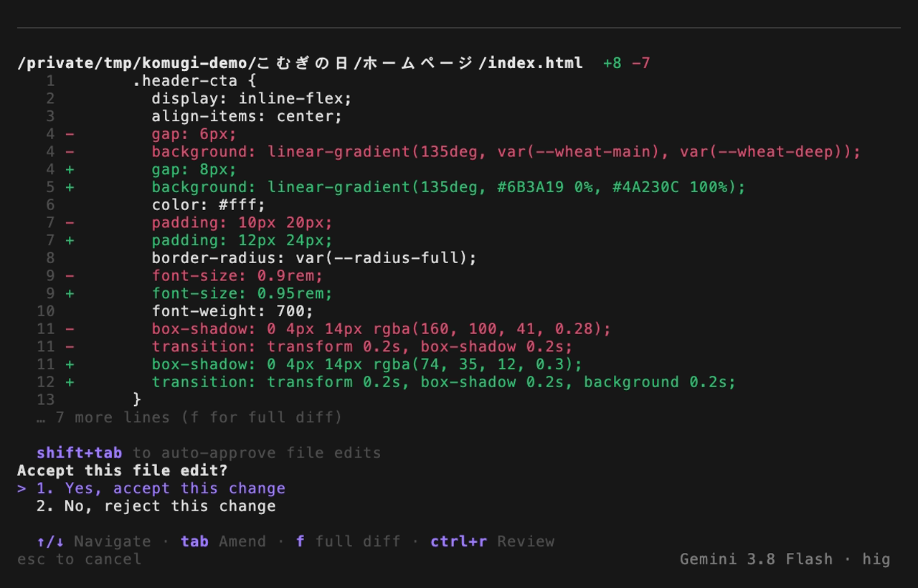
Task: Click the added background gradient line with #6B3A19
Action: 448,187
